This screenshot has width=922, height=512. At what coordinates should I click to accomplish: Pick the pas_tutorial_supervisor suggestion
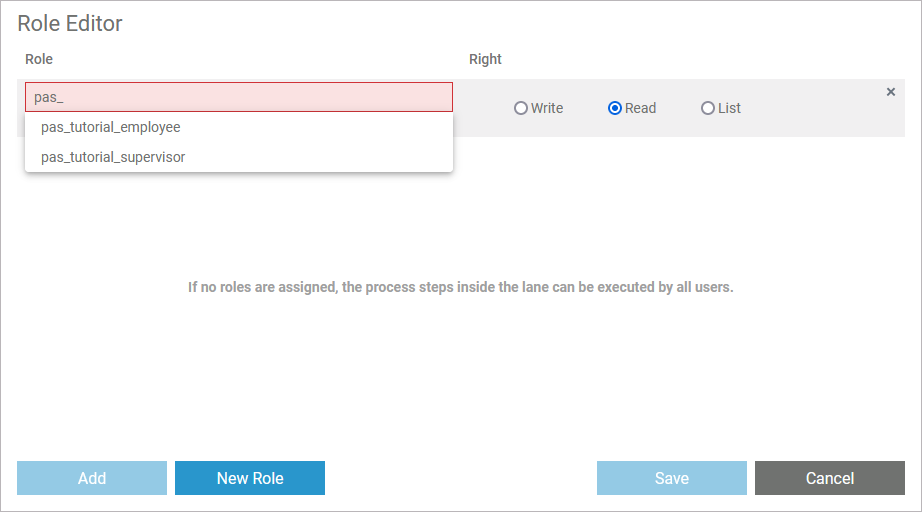click(113, 157)
